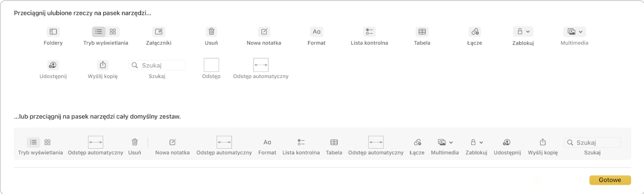Click the Format text icon
This screenshot has height=194, width=644.
317,32
